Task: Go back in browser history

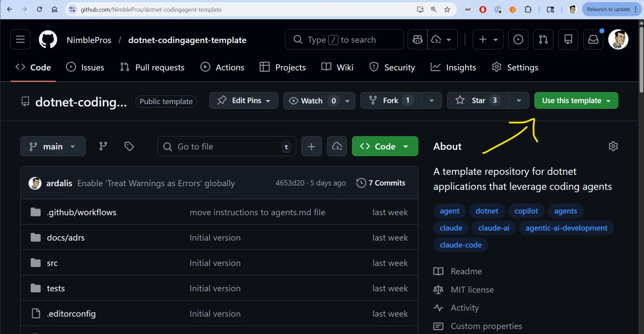Action: [x=10, y=9]
